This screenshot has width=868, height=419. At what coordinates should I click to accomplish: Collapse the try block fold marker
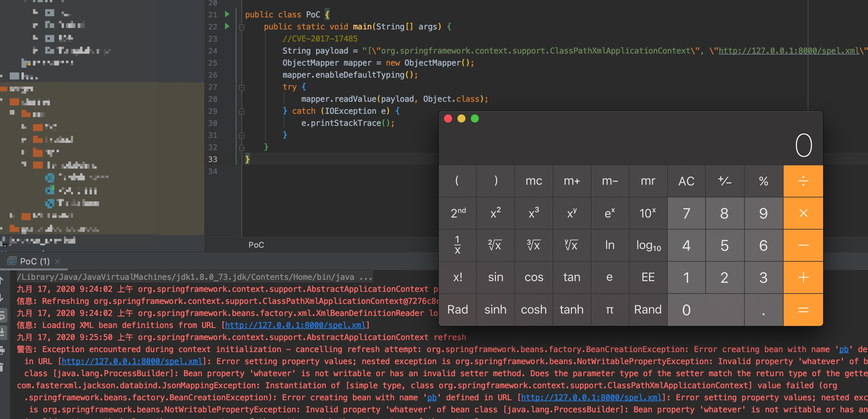tap(241, 87)
